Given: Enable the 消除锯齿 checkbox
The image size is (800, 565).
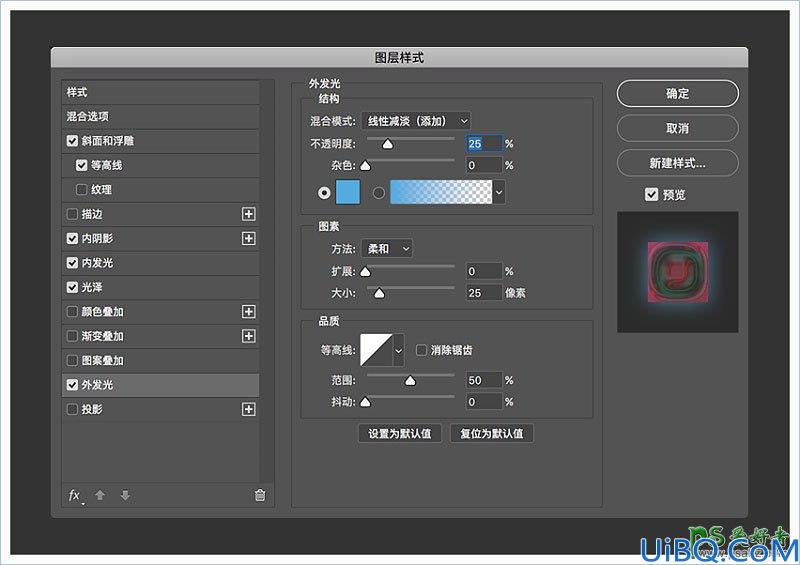Looking at the screenshot, I should pyautogui.click(x=421, y=350).
